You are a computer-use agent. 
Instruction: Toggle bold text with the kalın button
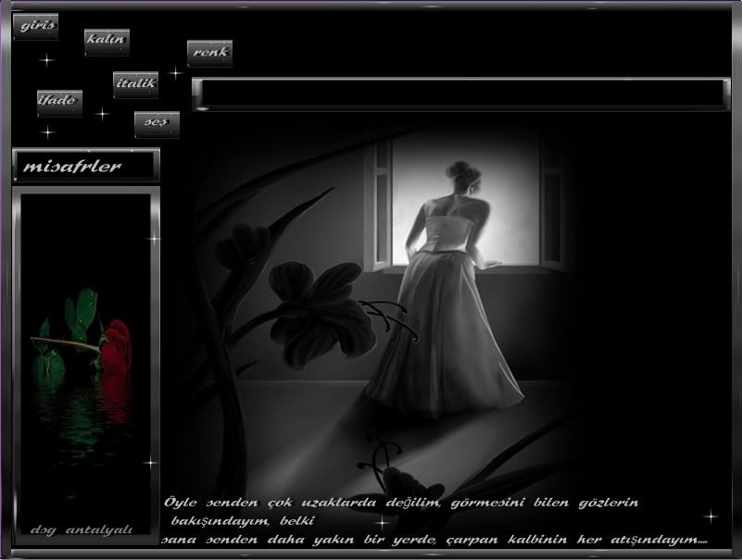[x=107, y=40]
